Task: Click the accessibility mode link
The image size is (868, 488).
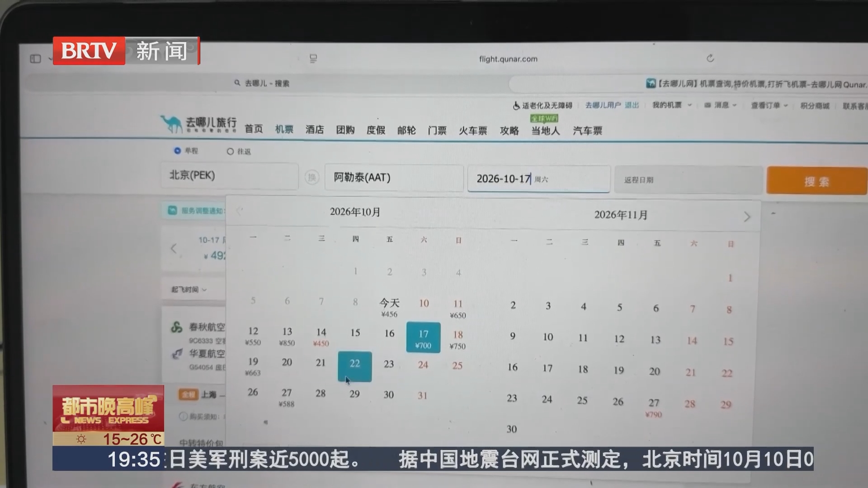Action: pyautogui.click(x=547, y=105)
